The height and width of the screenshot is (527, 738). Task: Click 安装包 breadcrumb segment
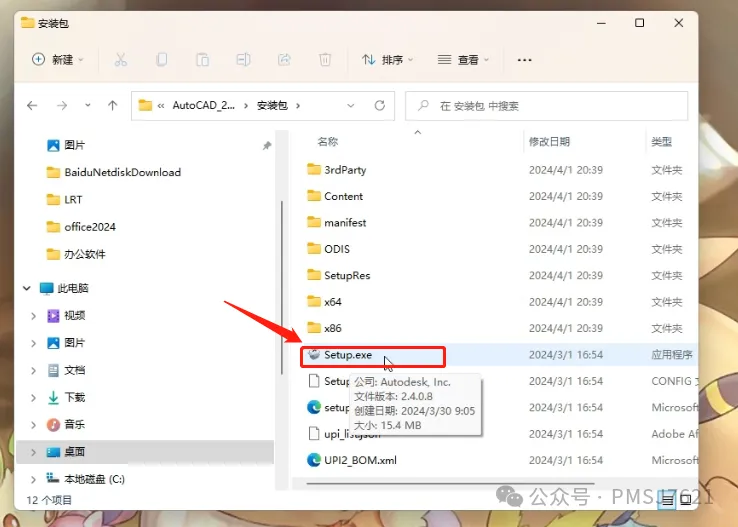(x=272, y=105)
